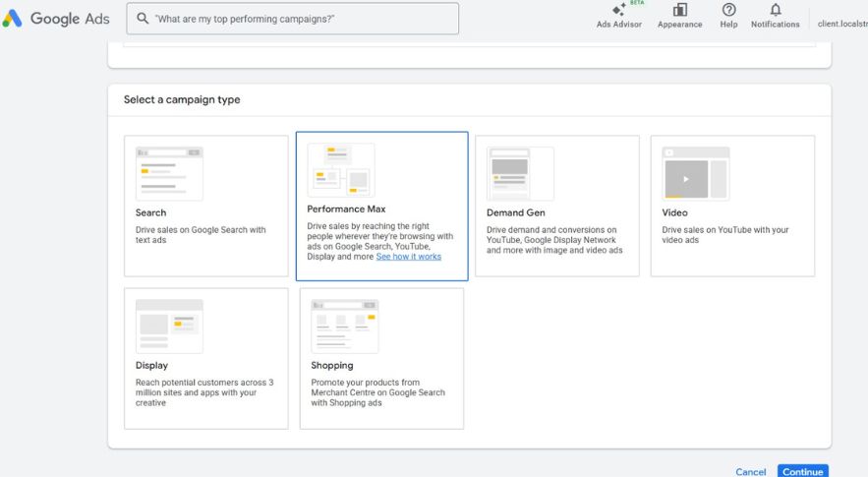Click the Display campaign illustration thumbnail

169,327
